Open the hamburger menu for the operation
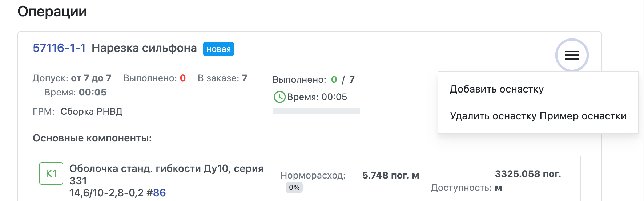 pyautogui.click(x=572, y=55)
